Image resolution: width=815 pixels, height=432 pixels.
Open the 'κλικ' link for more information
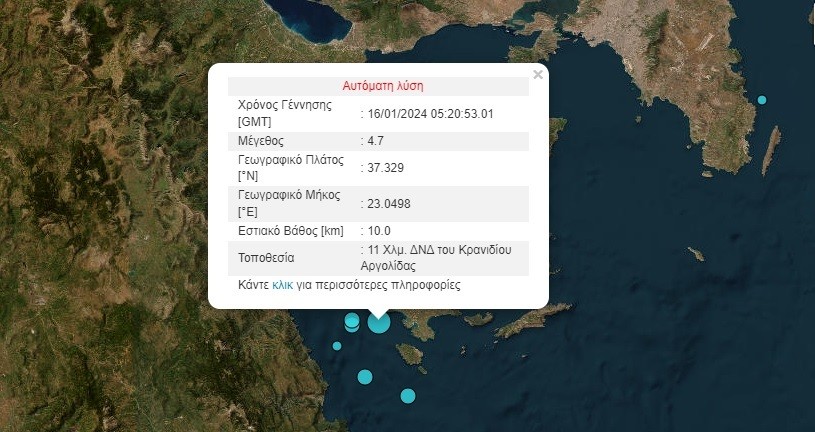[282, 285]
